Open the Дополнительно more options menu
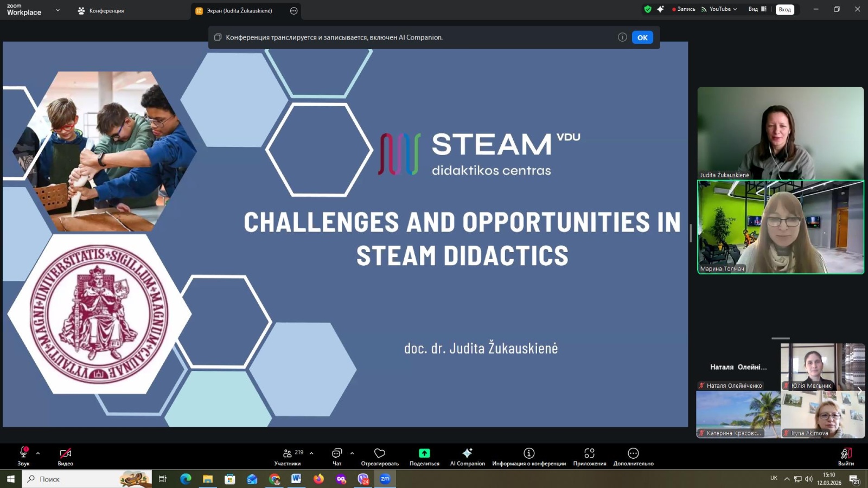The width and height of the screenshot is (868, 488). (x=633, y=453)
